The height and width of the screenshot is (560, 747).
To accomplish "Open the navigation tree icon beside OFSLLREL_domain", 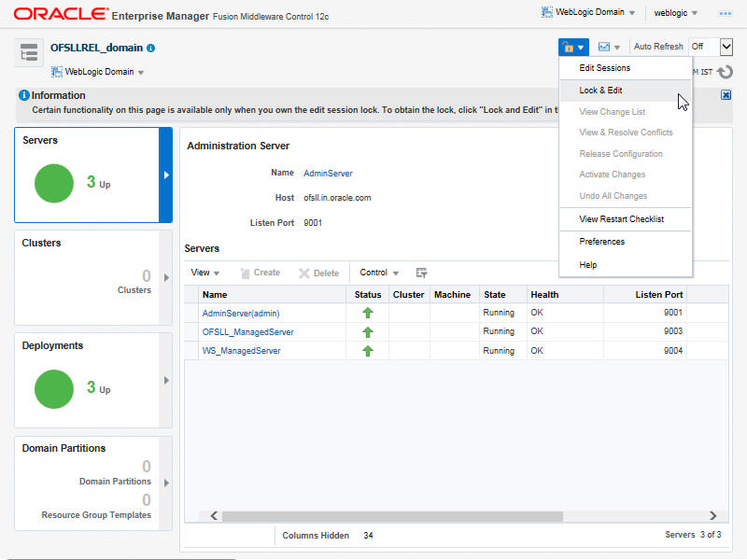I will [x=29, y=52].
